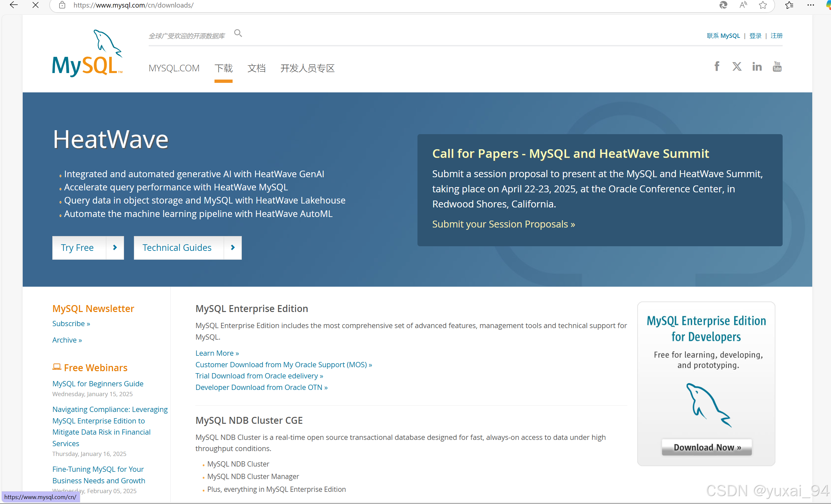Open the newsletter Archive link
Viewport: 831px width, 504px height.
[x=67, y=340]
